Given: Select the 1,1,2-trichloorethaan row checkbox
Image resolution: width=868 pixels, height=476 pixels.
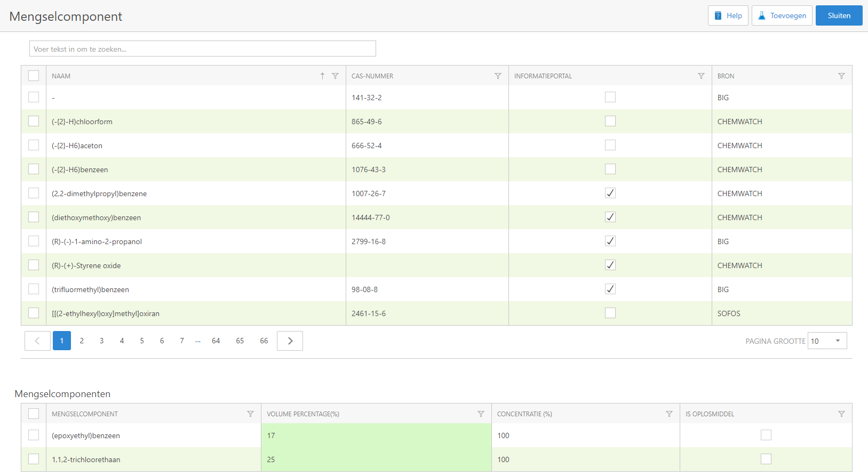Looking at the screenshot, I should 34,459.
